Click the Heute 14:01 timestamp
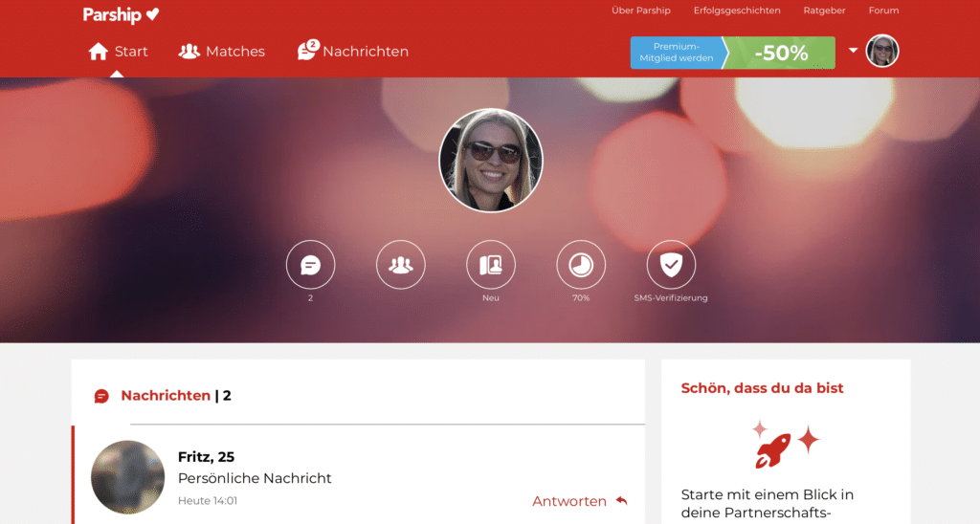 coord(208,501)
